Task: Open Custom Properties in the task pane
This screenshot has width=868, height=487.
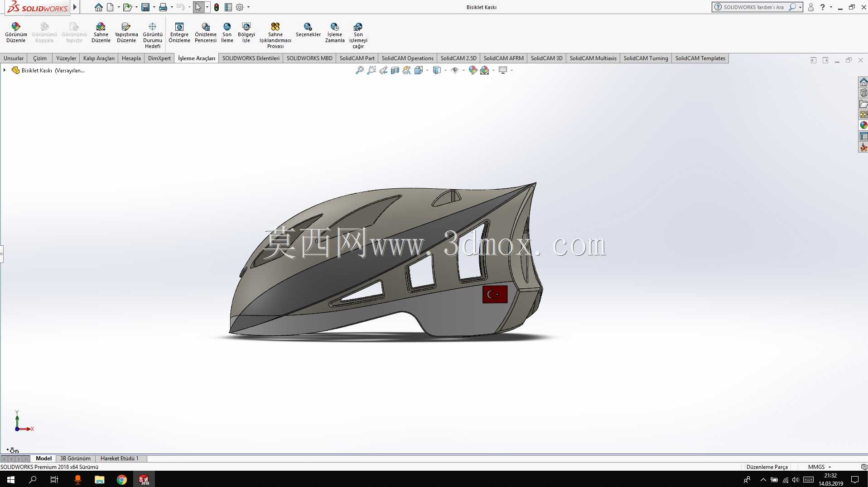Action: 863,136
